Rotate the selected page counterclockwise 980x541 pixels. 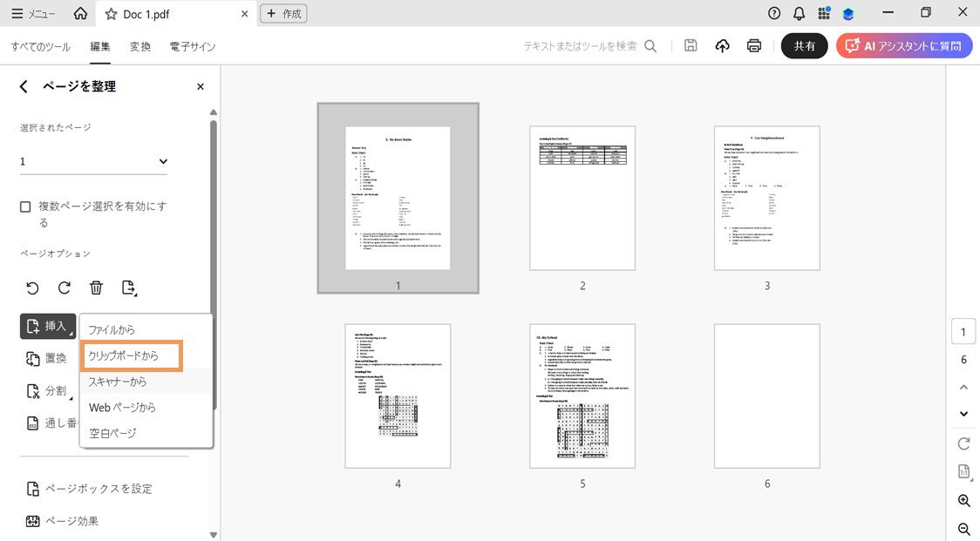[x=33, y=287]
